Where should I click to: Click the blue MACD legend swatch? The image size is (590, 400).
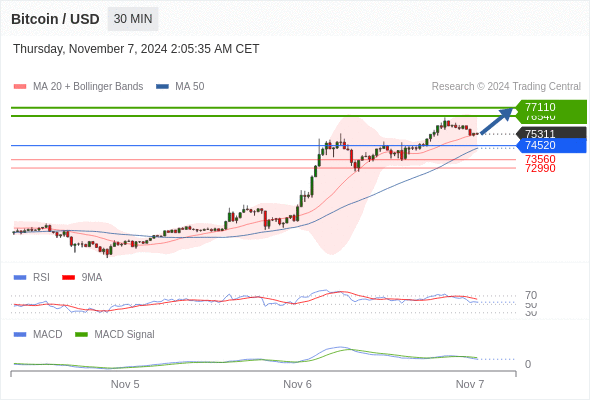click(x=20, y=335)
